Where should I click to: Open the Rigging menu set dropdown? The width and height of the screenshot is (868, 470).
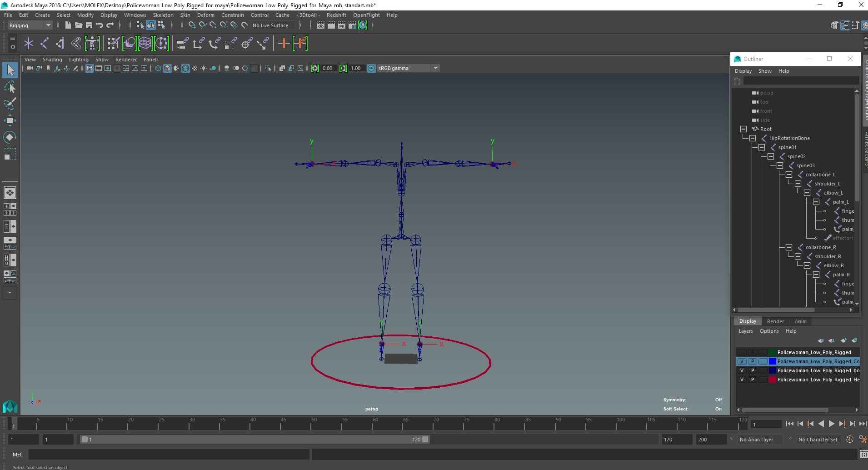click(30, 25)
